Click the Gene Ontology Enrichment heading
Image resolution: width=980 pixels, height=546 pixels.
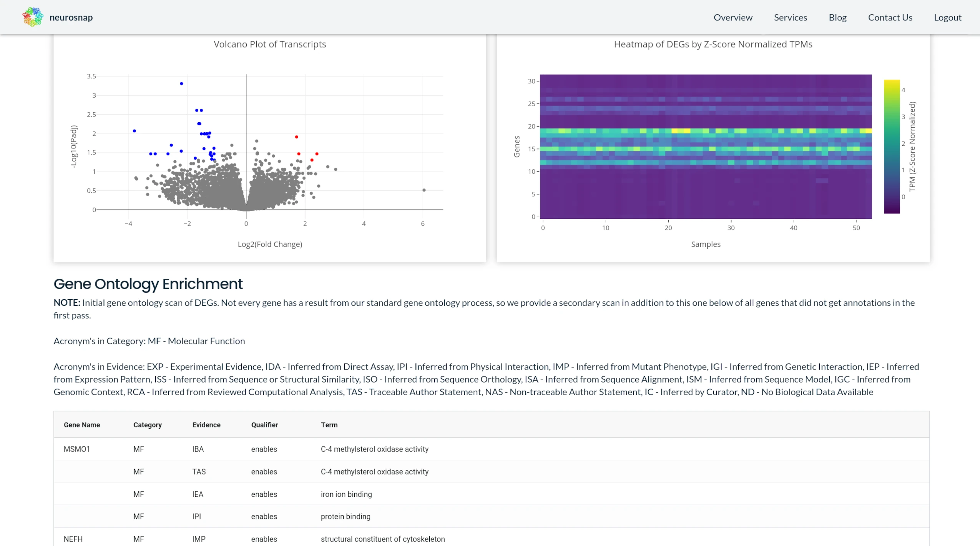click(x=148, y=284)
